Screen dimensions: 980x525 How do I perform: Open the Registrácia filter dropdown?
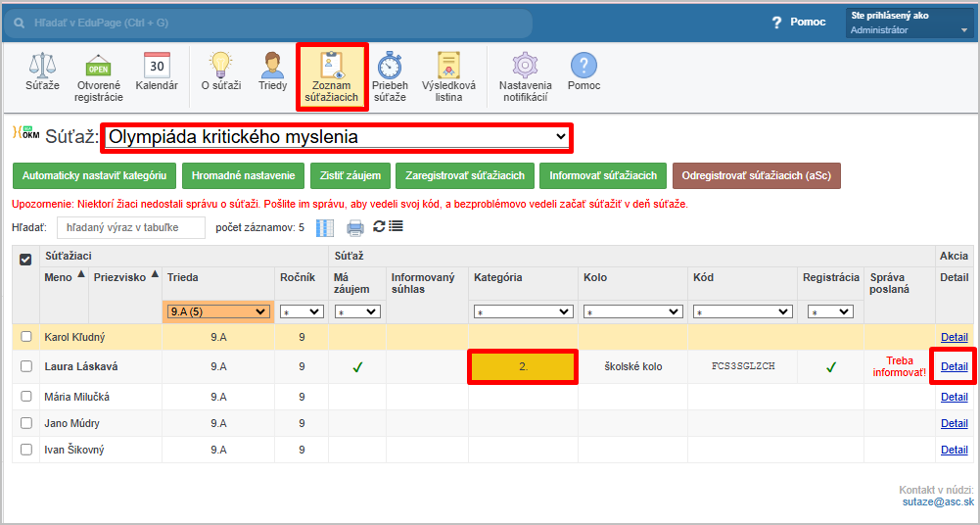(830, 311)
